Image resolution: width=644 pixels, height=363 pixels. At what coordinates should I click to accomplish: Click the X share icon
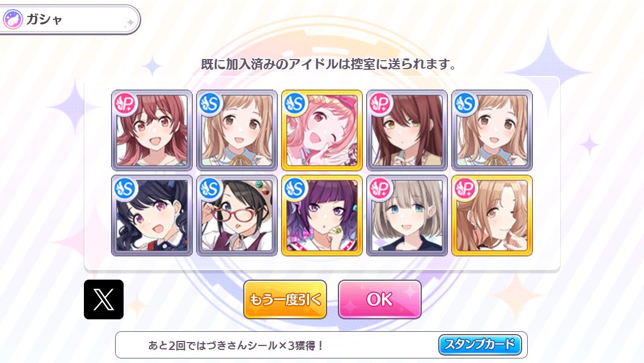pyautogui.click(x=104, y=299)
